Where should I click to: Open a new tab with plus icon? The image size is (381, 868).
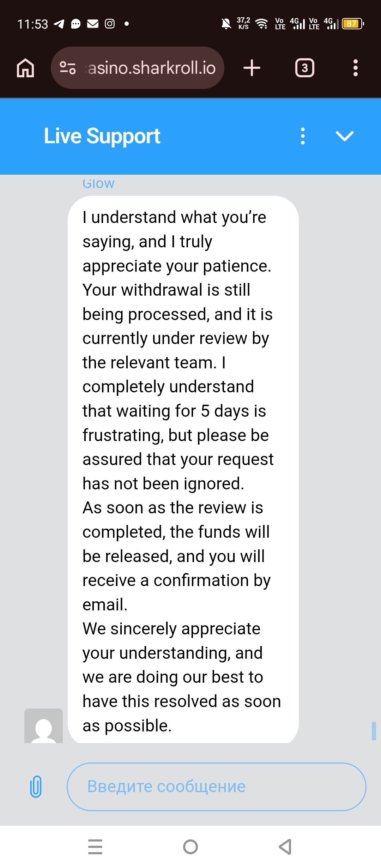coord(252,68)
